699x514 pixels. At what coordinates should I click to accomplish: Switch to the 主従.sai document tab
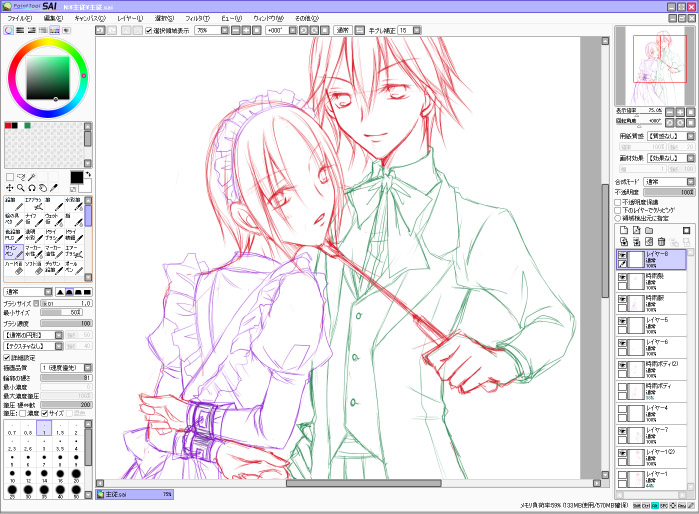click(x=134, y=494)
